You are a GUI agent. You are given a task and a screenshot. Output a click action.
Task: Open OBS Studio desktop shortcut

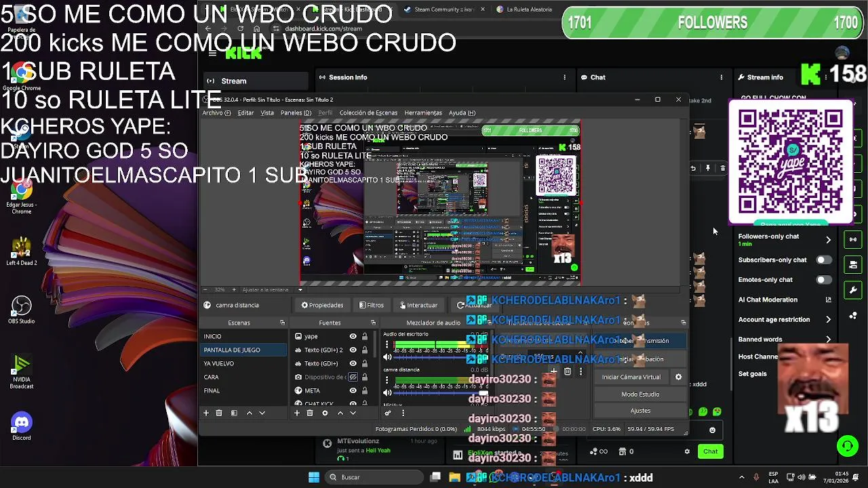[22, 310]
